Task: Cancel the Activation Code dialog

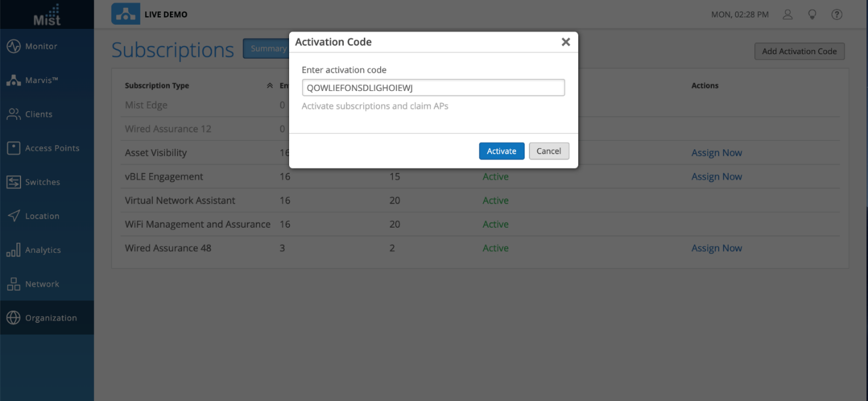Action: 549,151
